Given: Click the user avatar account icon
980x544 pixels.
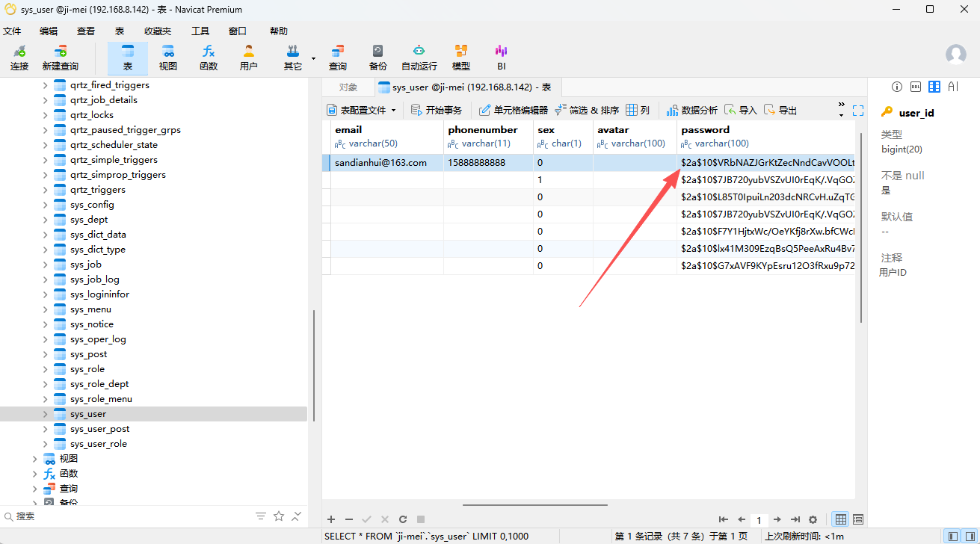Looking at the screenshot, I should coord(956,55).
